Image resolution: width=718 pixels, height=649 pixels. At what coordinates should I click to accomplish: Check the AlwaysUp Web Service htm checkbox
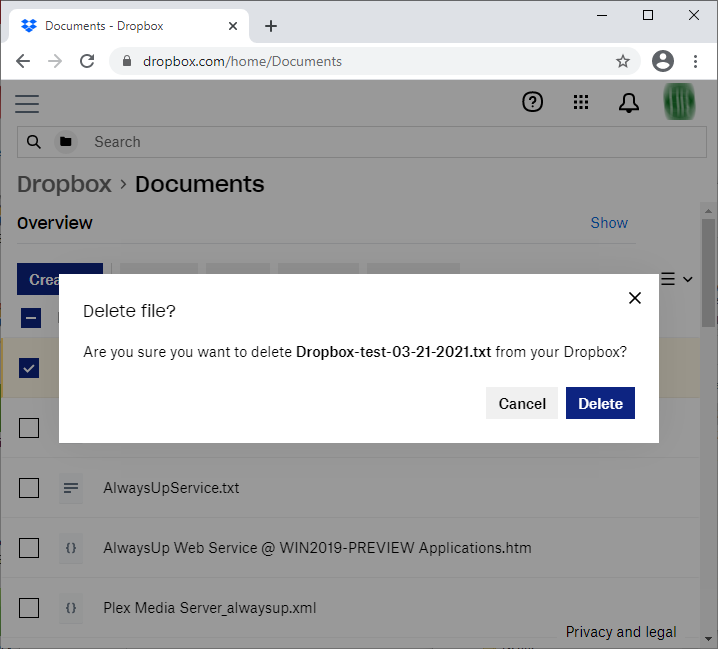coord(29,548)
